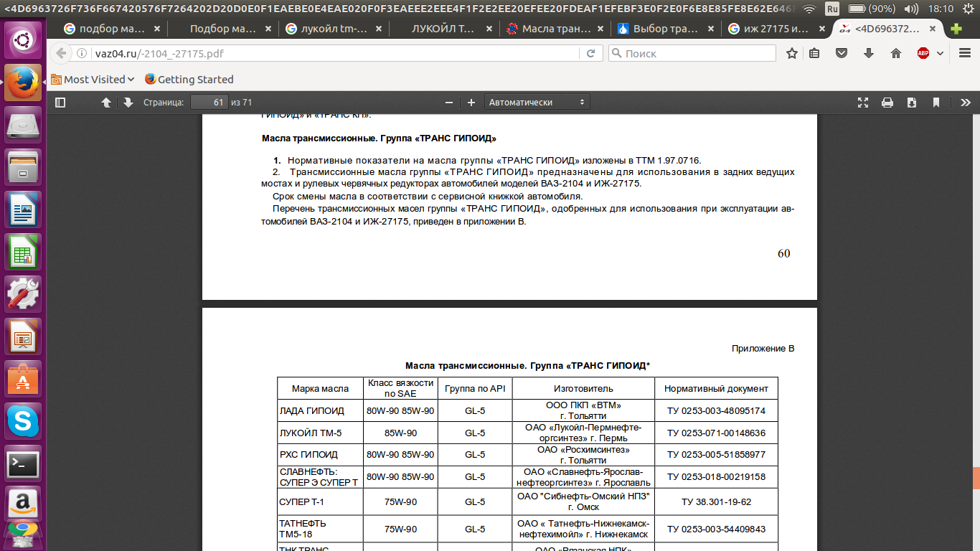980x551 pixels.
Task: Click the Поиск search field
Action: tap(692, 54)
